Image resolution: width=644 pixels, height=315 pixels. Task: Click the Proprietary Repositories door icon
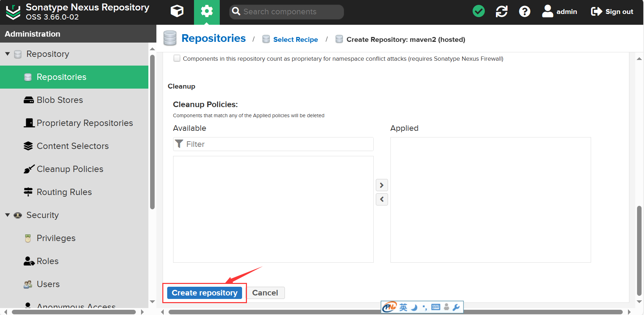(x=29, y=123)
